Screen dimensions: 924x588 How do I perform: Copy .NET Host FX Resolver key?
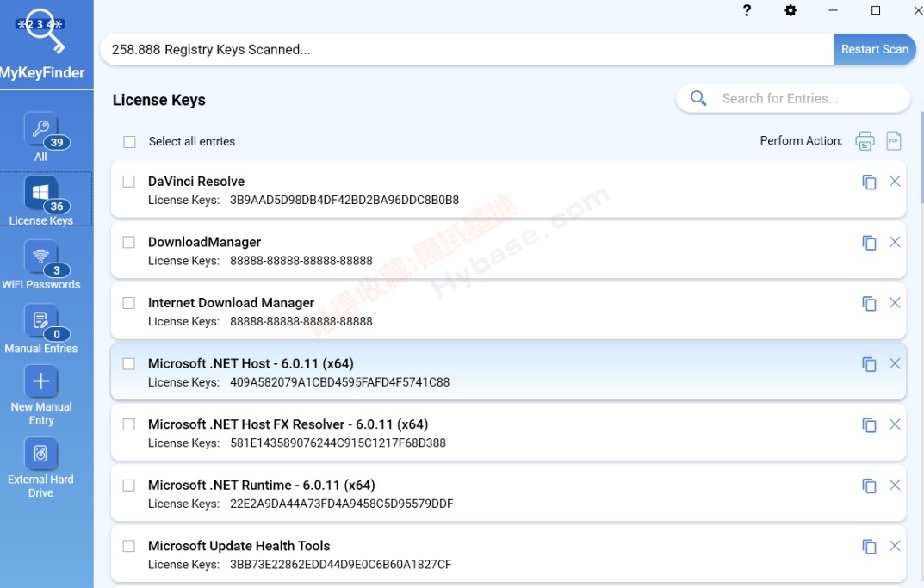pyautogui.click(x=869, y=424)
